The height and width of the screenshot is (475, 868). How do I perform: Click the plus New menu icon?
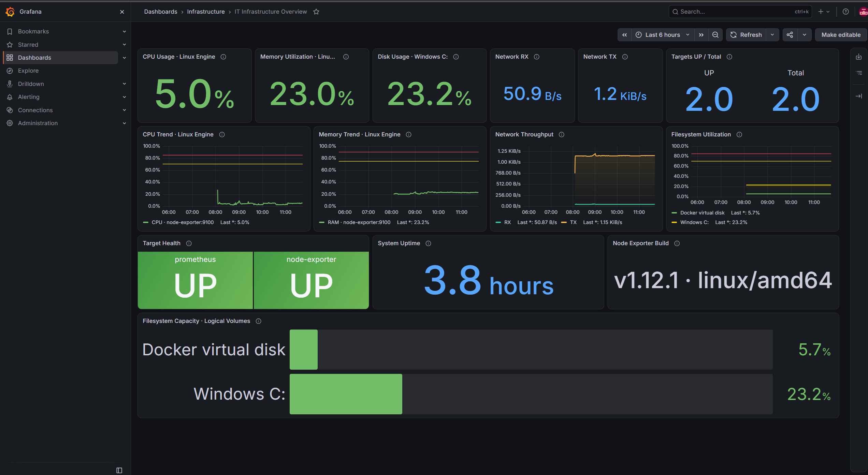824,12
